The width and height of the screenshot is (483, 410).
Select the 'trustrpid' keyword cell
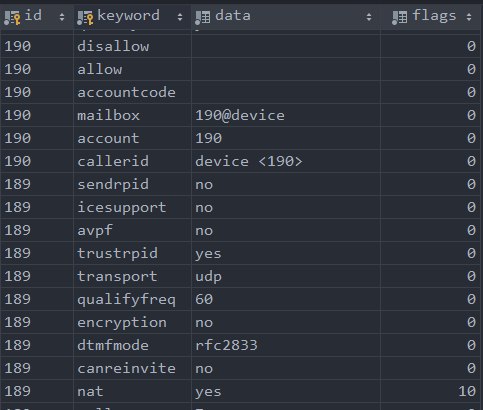pos(132,253)
